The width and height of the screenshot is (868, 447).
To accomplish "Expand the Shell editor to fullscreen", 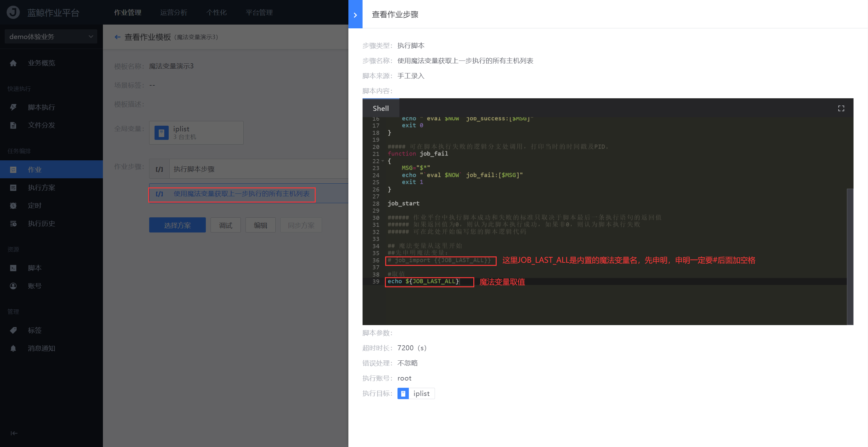I will tap(841, 108).
